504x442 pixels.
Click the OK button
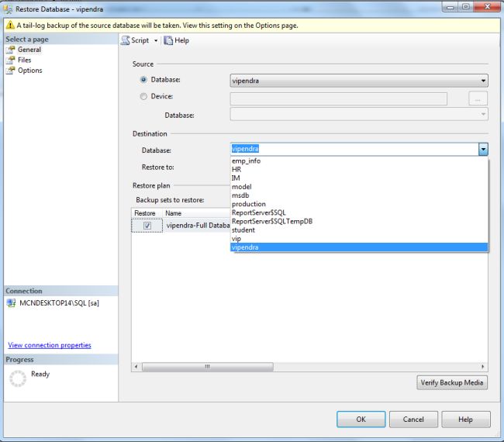point(361,420)
